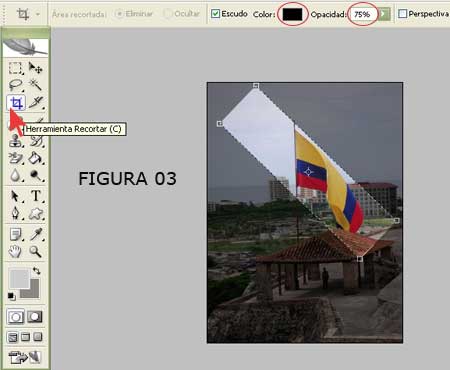Screen dimensions: 450x370
Task: Select the Lasso tool
Action: 15,85
